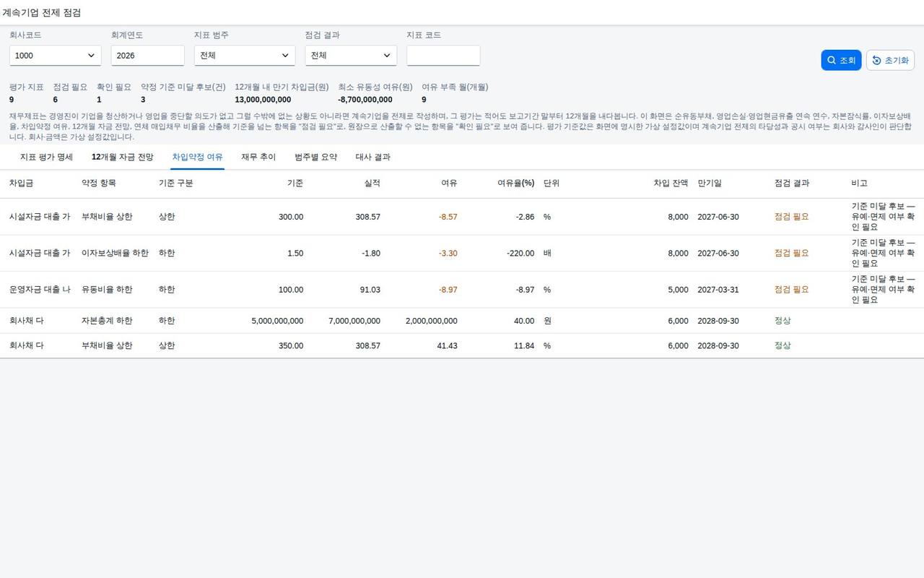Viewport: 924px width, 578px height.
Task: Click the -220.00 여유율 value
Action: (520, 254)
